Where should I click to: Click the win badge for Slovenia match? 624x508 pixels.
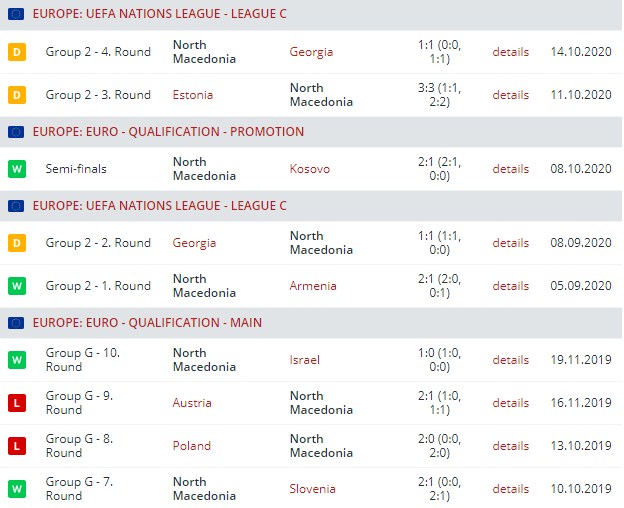[16, 489]
